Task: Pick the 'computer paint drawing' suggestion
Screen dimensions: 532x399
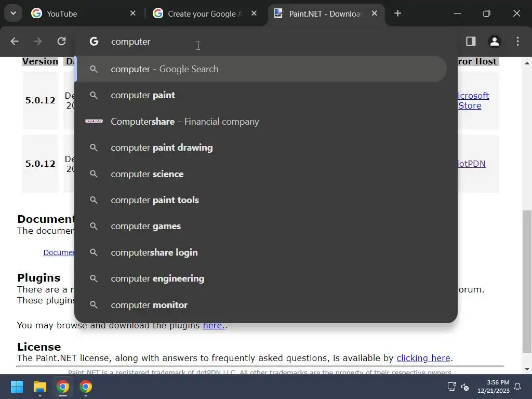Action: point(262,148)
